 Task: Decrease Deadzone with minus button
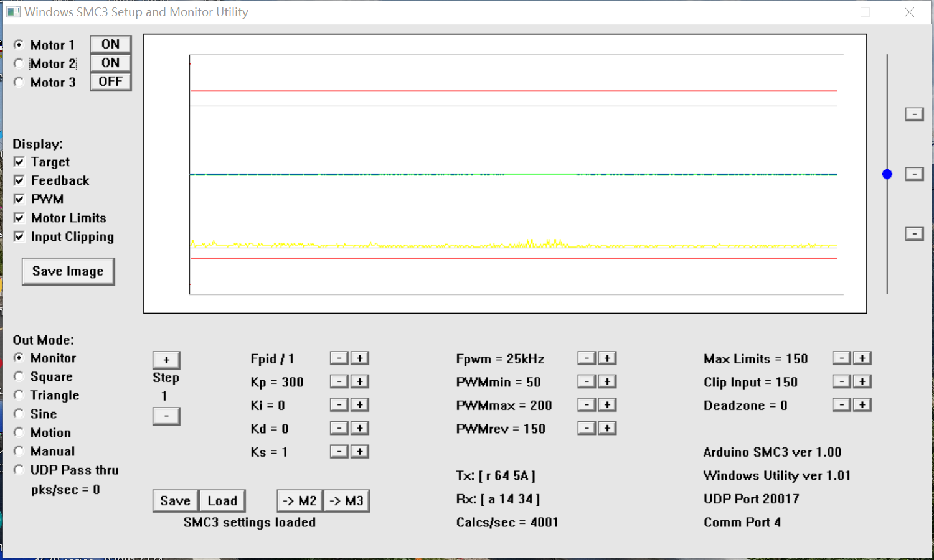pos(841,404)
